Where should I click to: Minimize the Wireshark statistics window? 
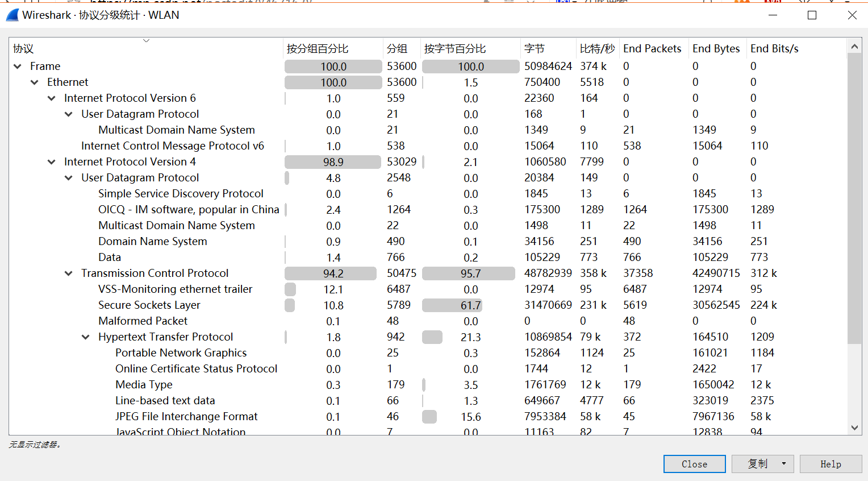click(773, 15)
